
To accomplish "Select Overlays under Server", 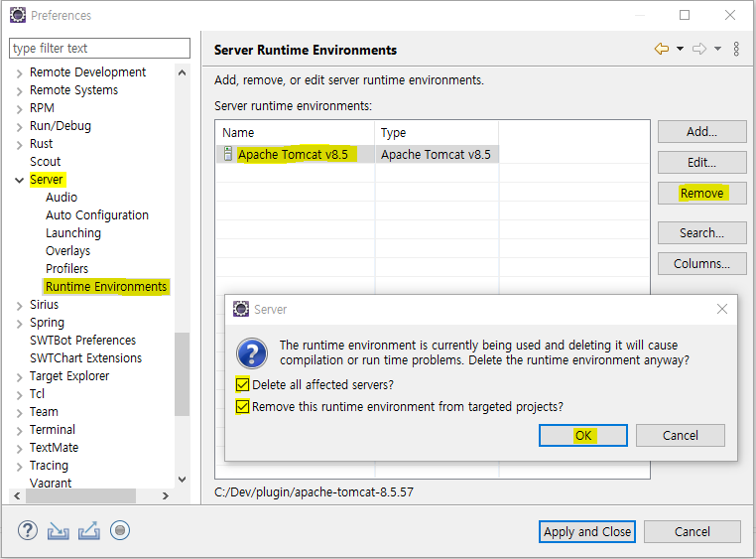I will pyautogui.click(x=68, y=251).
